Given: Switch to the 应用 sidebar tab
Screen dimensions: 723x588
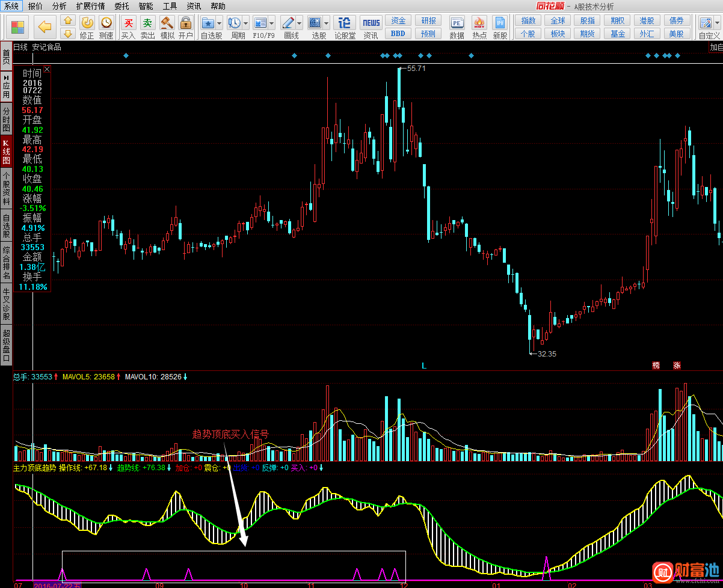Looking at the screenshot, I should (6, 87).
